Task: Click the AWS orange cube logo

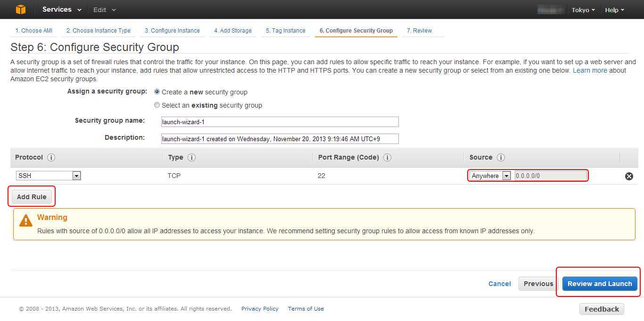Action: [x=20, y=9]
